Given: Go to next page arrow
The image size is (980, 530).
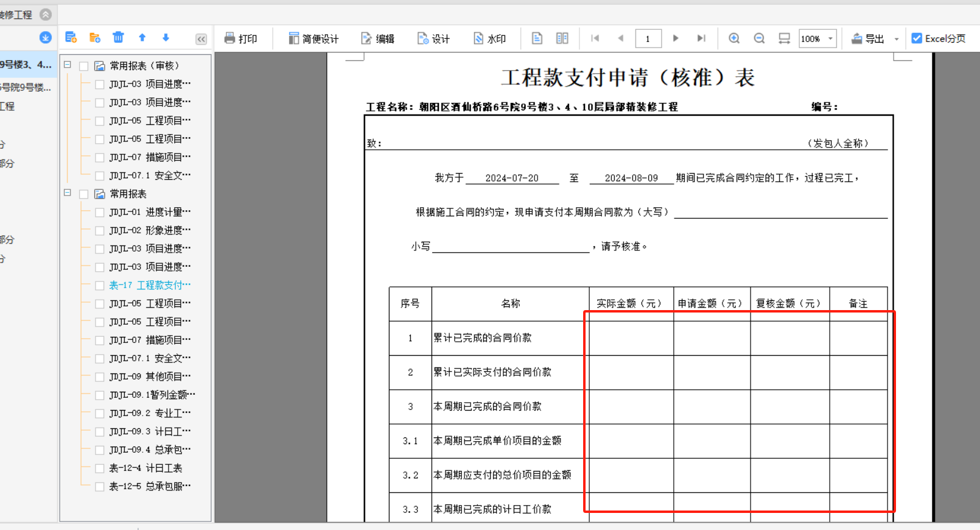Looking at the screenshot, I should tap(676, 38).
